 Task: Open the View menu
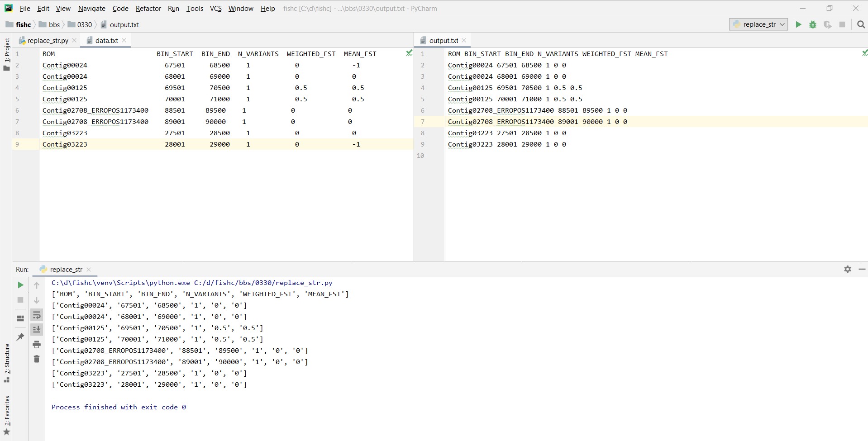63,8
